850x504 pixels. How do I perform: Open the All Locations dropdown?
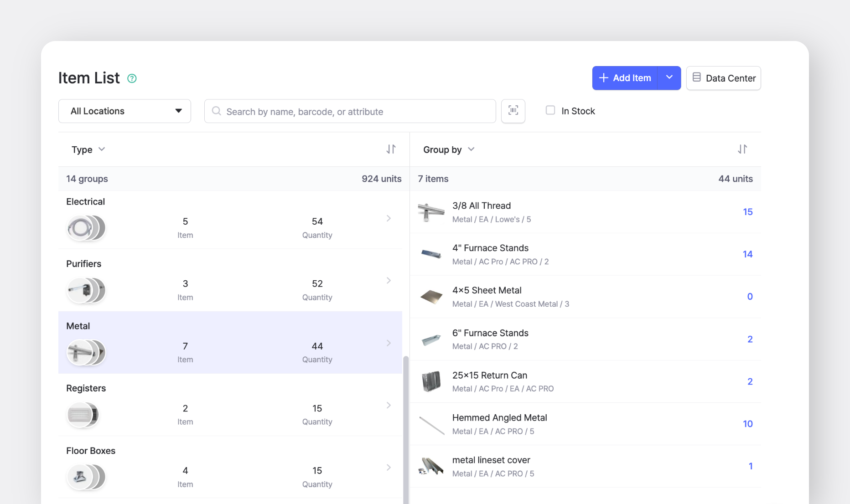tap(124, 111)
